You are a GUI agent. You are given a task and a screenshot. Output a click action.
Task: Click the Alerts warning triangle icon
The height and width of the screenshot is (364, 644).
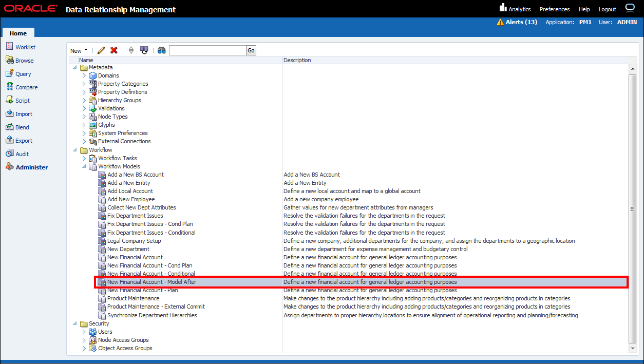coord(500,22)
